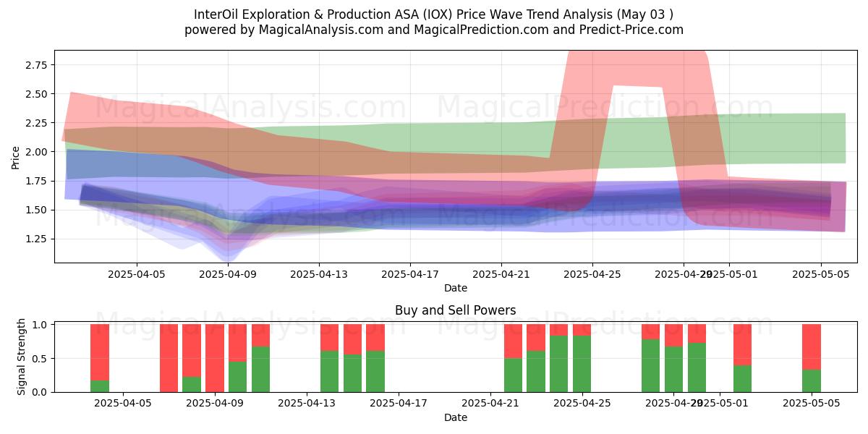This screenshot has height=434, width=868.
Task: Click the 2025-04-13 date tick of the bar chart
Action: click(307, 404)
